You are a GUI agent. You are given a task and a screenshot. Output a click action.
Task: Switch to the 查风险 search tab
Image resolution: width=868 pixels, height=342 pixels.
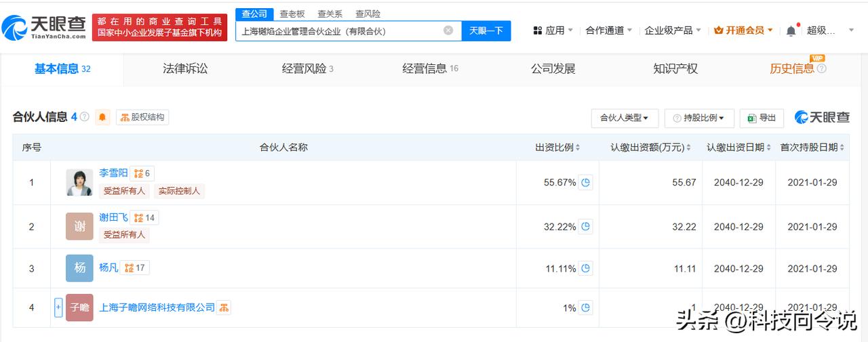pyautogui.click(x=368, y=14)
